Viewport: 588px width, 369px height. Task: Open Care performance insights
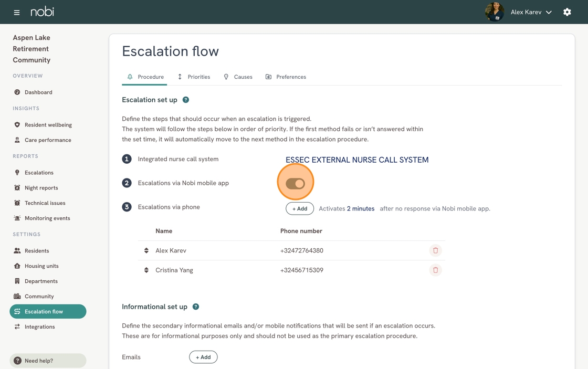click(x=48, y=140)
